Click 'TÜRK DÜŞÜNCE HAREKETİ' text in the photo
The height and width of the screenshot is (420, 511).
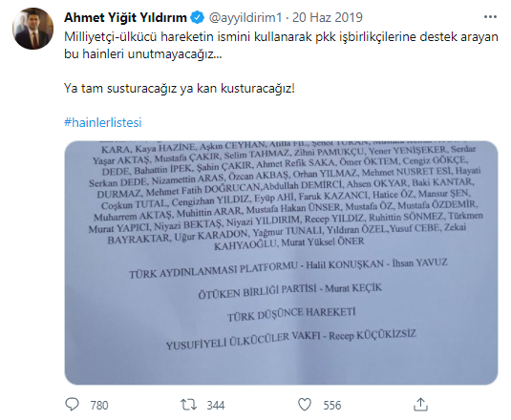coord(291,314)
